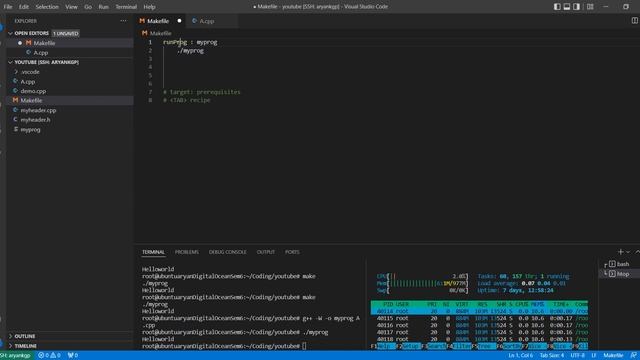
Task: Click the htop F1 Help key
Action: 383,346
